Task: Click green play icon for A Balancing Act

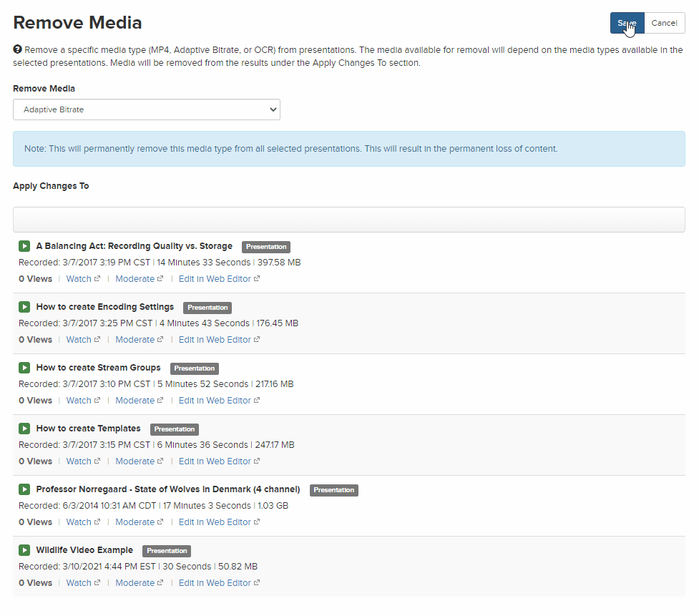Action: click(x=24, y=246)
